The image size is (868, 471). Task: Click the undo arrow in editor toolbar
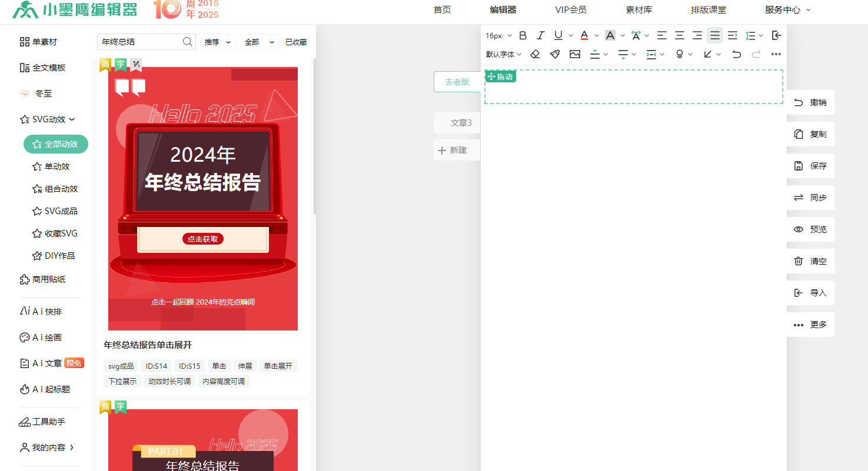(736, 54)
